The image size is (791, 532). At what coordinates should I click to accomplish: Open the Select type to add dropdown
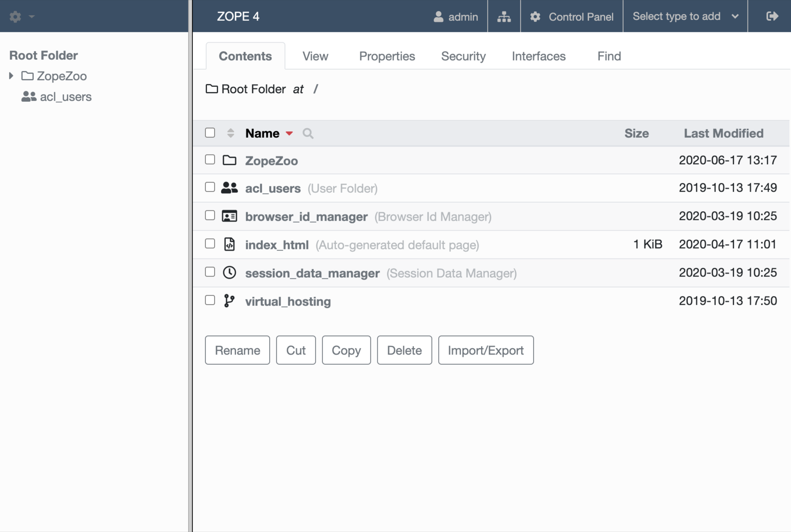[685, 16]
